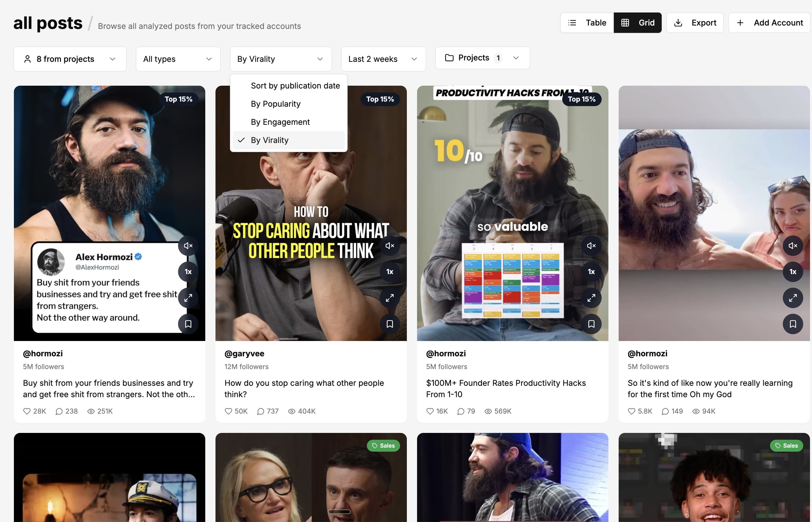Bookmark the 'Buy shit from your friends' post
The image size is (812, 522).
[x=188, y=324]
